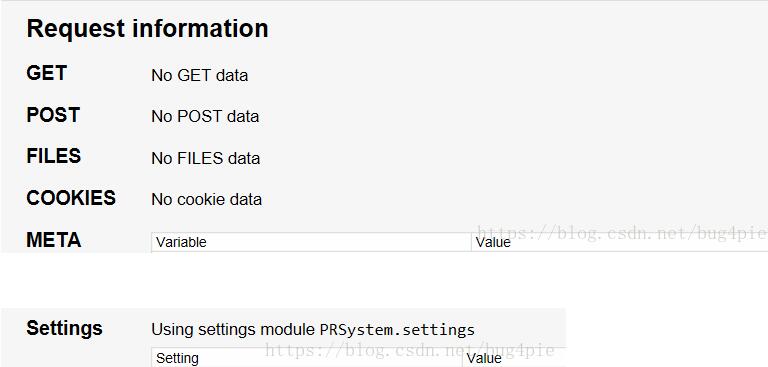Click the Request information heading

pyautogui.click(x=147, y=28)
